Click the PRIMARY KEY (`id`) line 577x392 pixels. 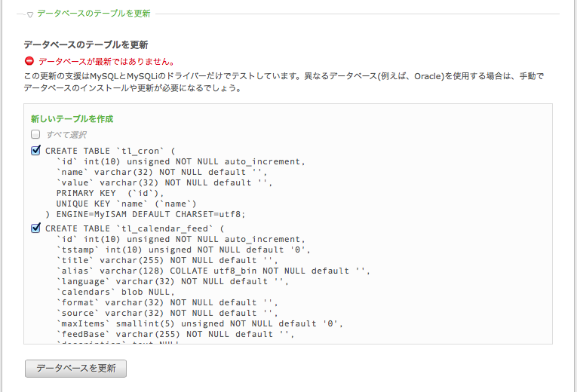tap(110, 194)
